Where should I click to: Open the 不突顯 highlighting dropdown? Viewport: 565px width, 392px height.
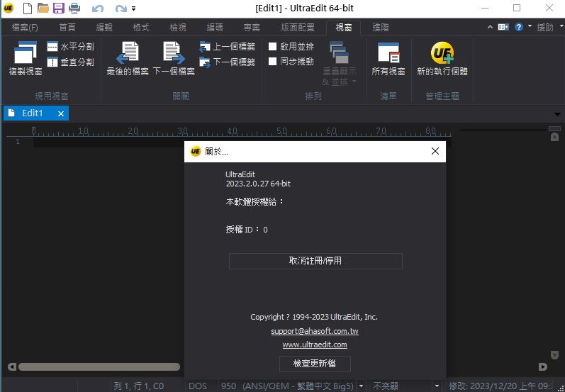[437, 386]
